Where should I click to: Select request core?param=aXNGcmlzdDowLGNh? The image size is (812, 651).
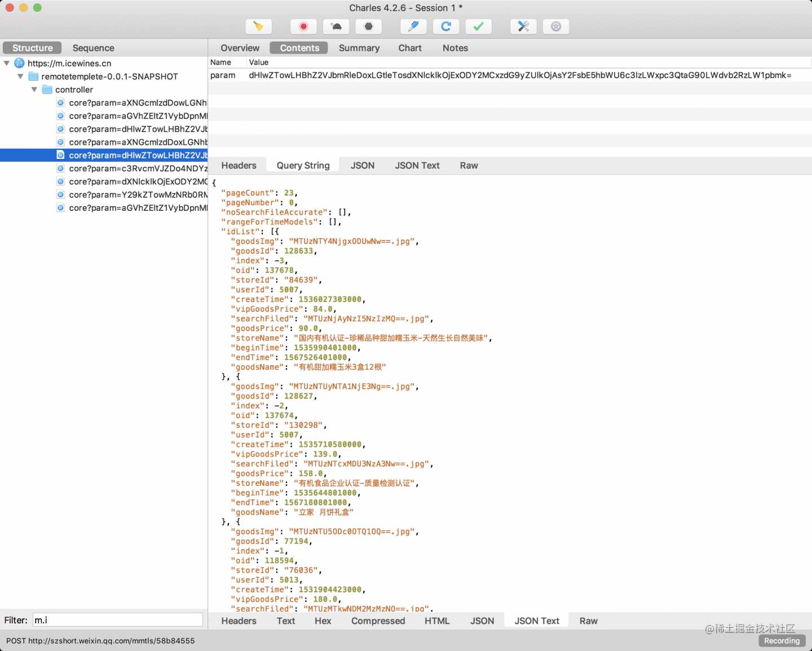138,103
